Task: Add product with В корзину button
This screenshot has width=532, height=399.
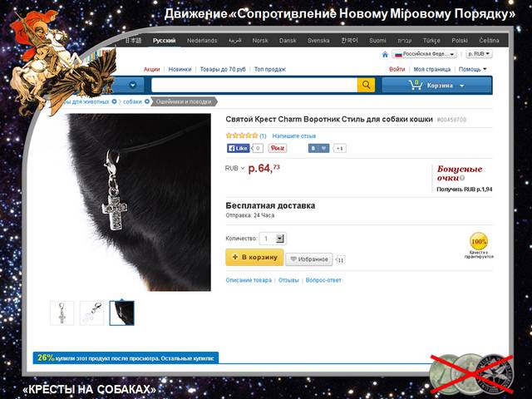Action: click(x=254, y=257)
